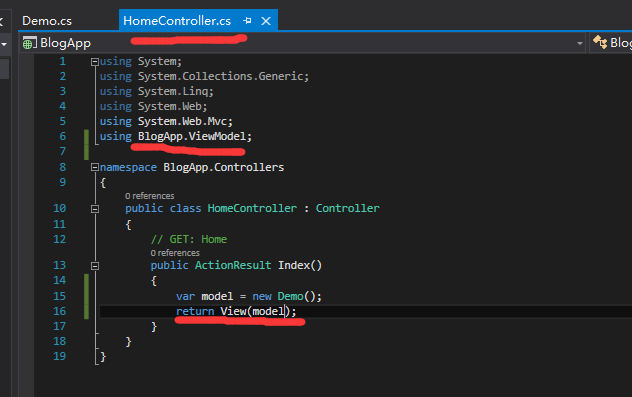Click line number 10 in gutter
This screenshot has width=632, height=397.
[x=60, y=208]
